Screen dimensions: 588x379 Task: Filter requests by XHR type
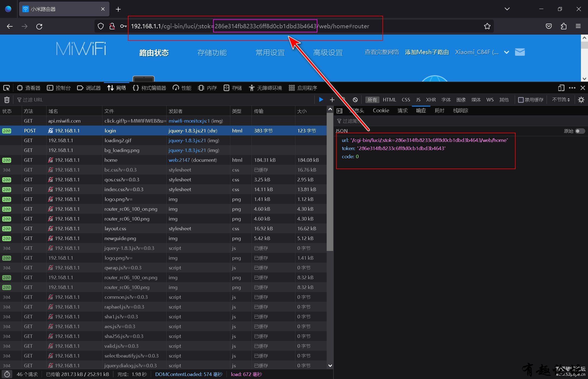(431, 100)
